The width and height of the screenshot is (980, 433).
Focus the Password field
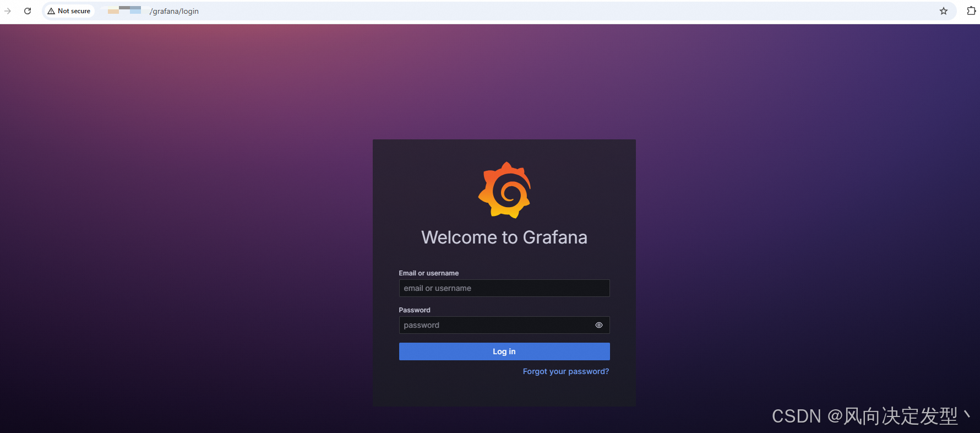coord(504,325)
